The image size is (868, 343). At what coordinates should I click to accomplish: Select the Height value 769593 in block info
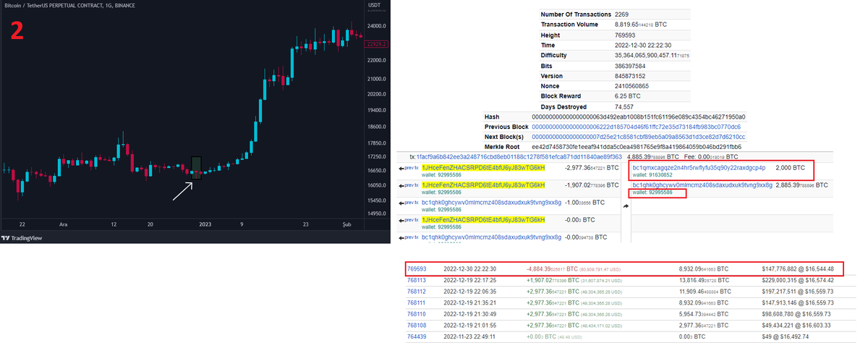tap(625, 35)
